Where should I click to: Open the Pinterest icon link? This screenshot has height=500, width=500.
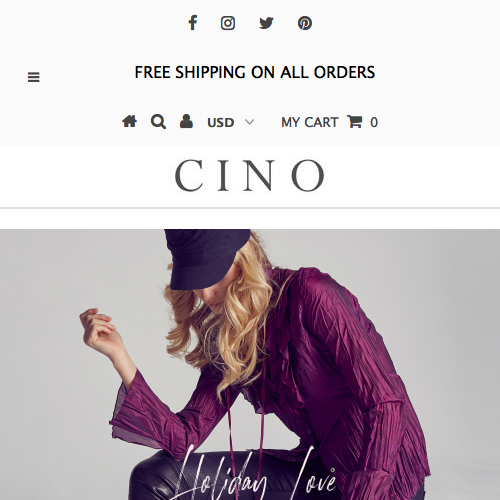point(305,23)
